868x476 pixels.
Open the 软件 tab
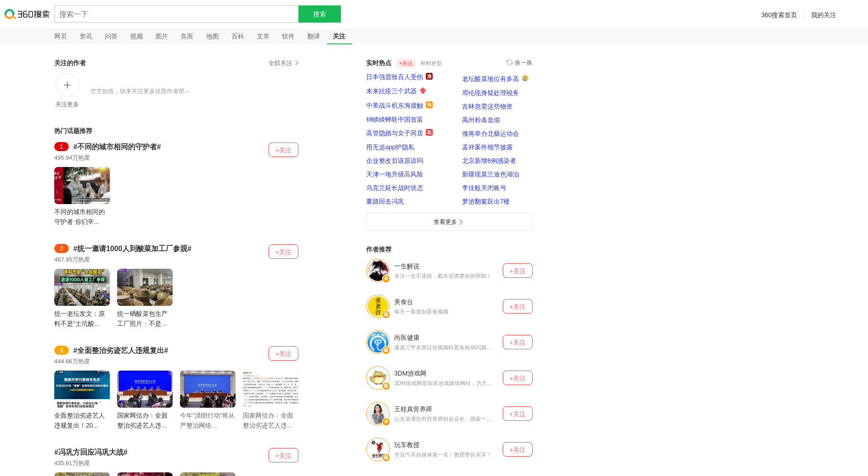click(288, 36)
